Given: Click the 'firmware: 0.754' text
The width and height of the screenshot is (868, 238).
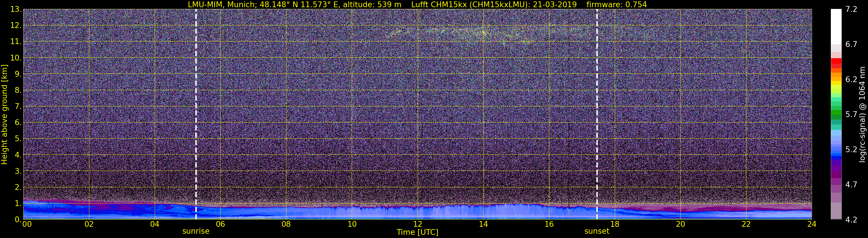Looking at the screenshot, I should (x=617, y=4).
